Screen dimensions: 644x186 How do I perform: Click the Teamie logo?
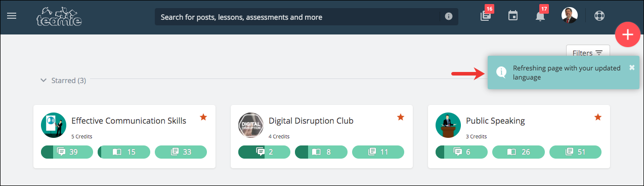pyautogui.click(x=59, y=17)
